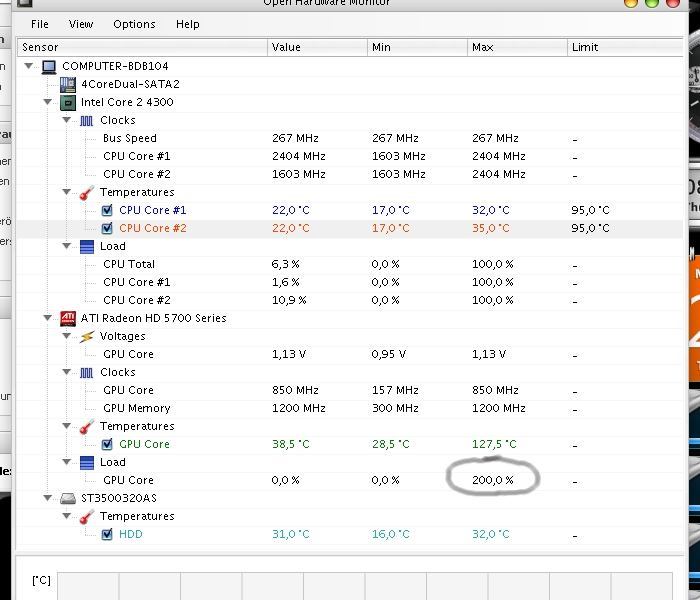Click the ATI Radeon HD 5700 logo icon
The height and width of the screenshot is (600, 700).
tap(68, 318)
